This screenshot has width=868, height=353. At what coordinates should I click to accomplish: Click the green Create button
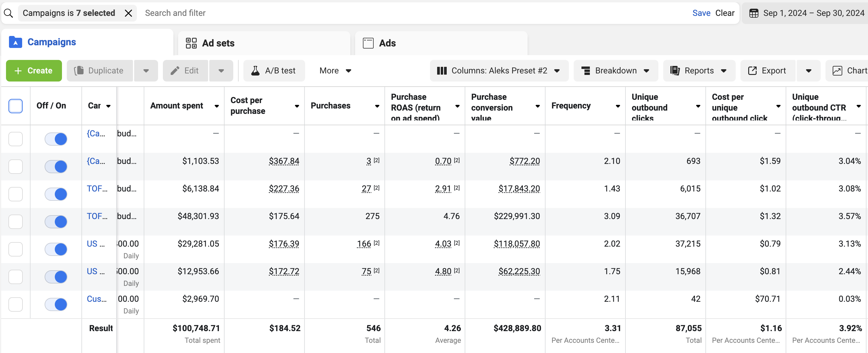click(34, 70)
